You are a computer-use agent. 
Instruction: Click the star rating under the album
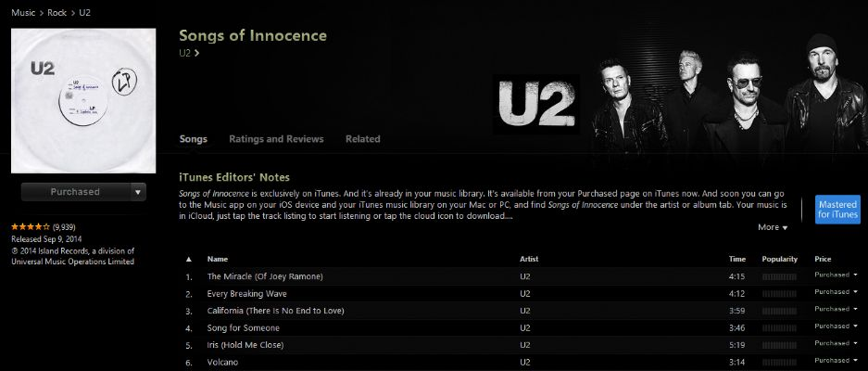(31, 226)
